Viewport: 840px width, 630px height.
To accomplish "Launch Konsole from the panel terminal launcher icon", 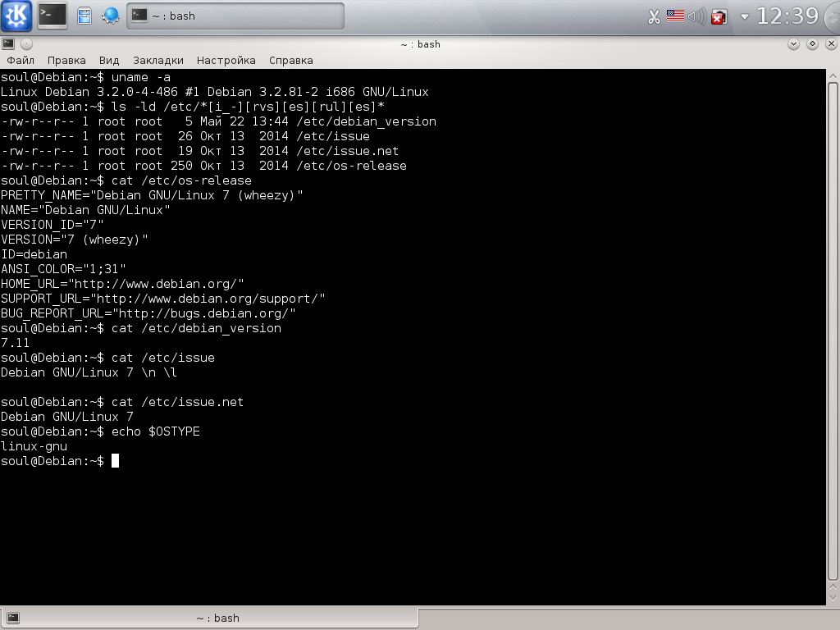I will pyautogui.click(x=52, y=16).
